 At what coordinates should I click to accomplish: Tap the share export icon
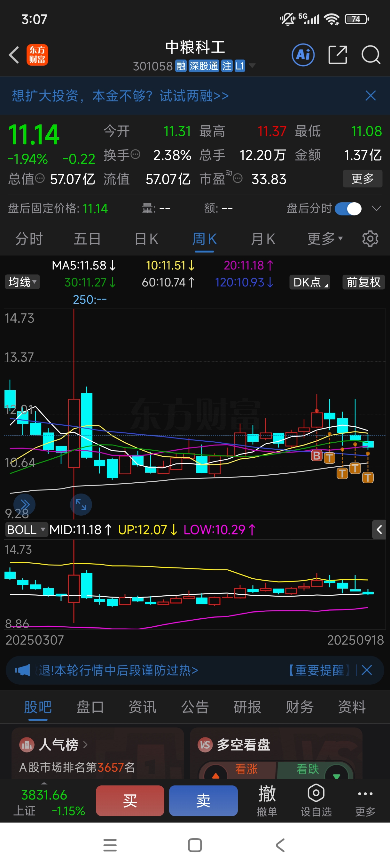pos(338,55)
